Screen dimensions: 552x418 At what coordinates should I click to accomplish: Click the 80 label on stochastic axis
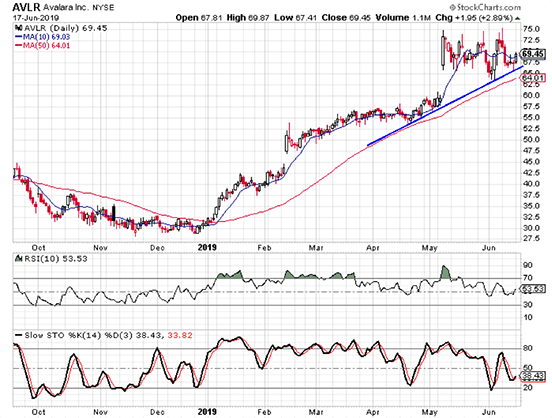point(528,348)
